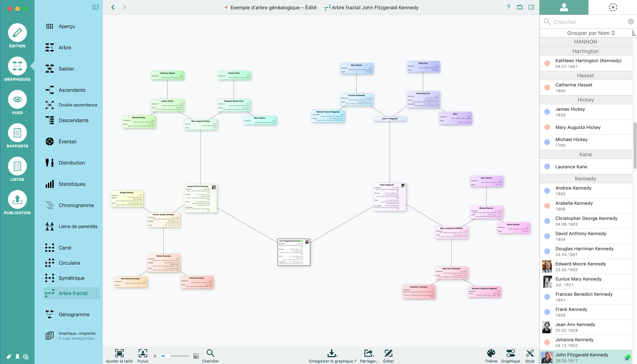Open Enregistrer le graphique dropdown
This screenshot has height=364, width=637.
pyautogui.click(x=333, y=356)
